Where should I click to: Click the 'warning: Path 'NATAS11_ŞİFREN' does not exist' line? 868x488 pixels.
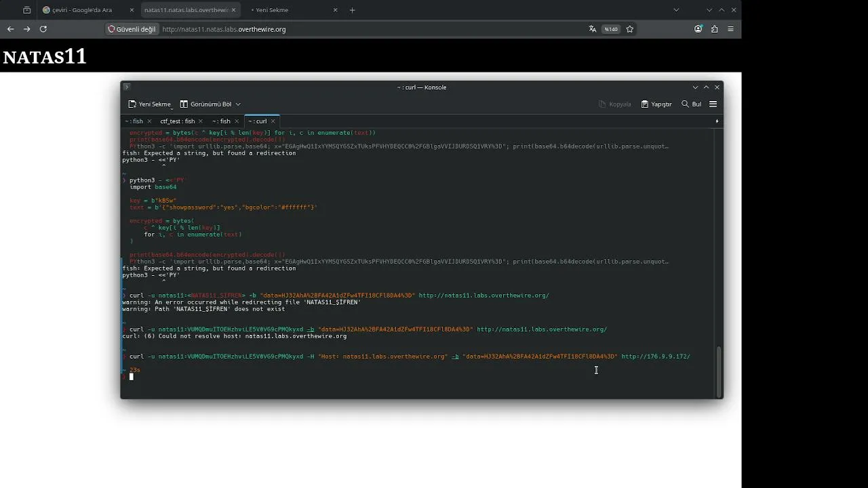coord(203,309)
